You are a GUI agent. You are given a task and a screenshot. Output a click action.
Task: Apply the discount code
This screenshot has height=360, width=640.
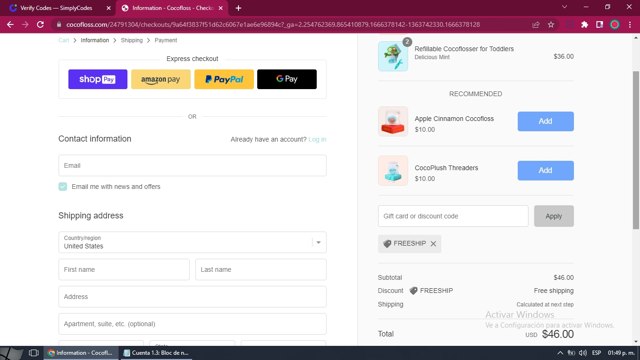(553, 216)
